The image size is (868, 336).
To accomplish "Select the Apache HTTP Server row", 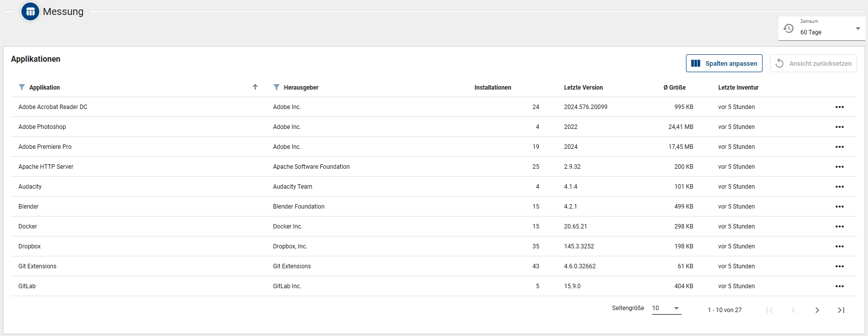I will click(x=46, y=167).
